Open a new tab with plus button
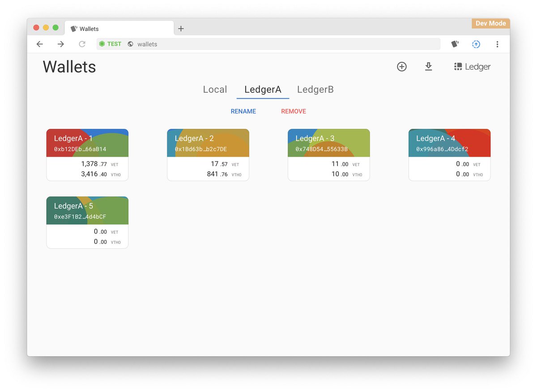The image size is (537, 392). point(181,29)
